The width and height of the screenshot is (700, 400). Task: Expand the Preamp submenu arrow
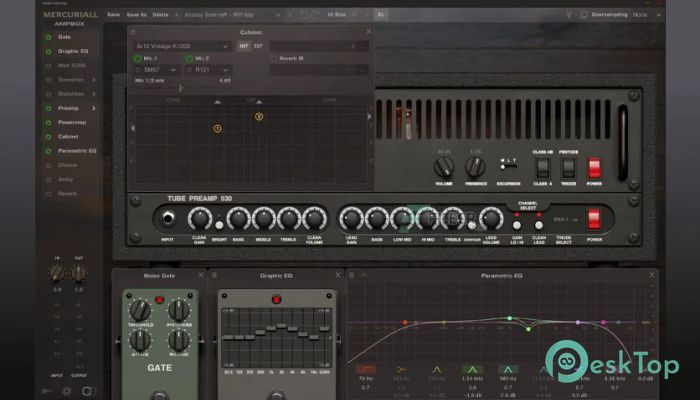click(x=94, y=108)
